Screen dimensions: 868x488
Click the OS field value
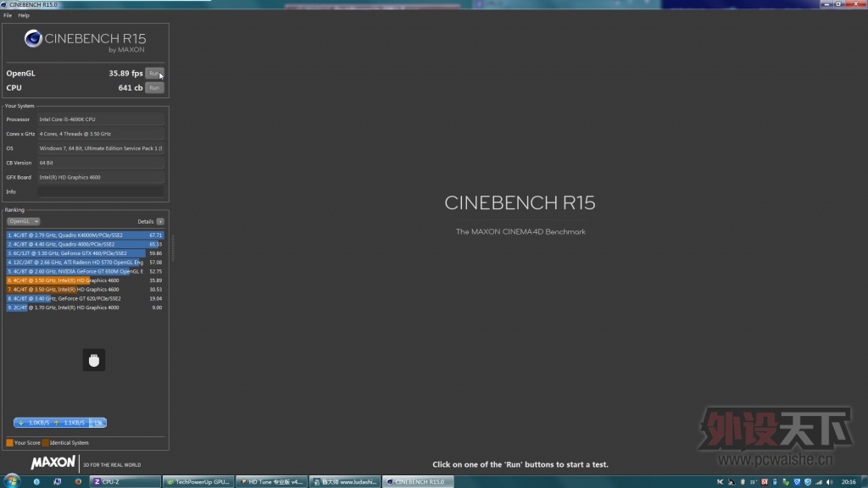point(100,148)
